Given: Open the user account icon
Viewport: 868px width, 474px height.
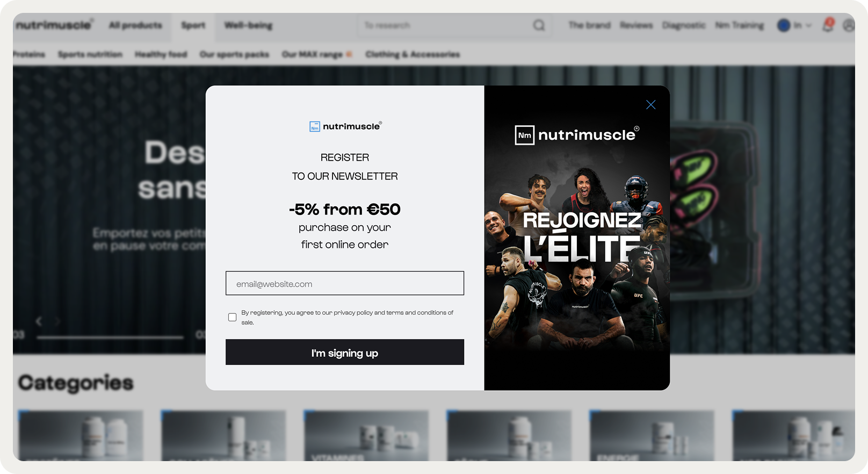Looking at the screenshot, I should point(849,25).
